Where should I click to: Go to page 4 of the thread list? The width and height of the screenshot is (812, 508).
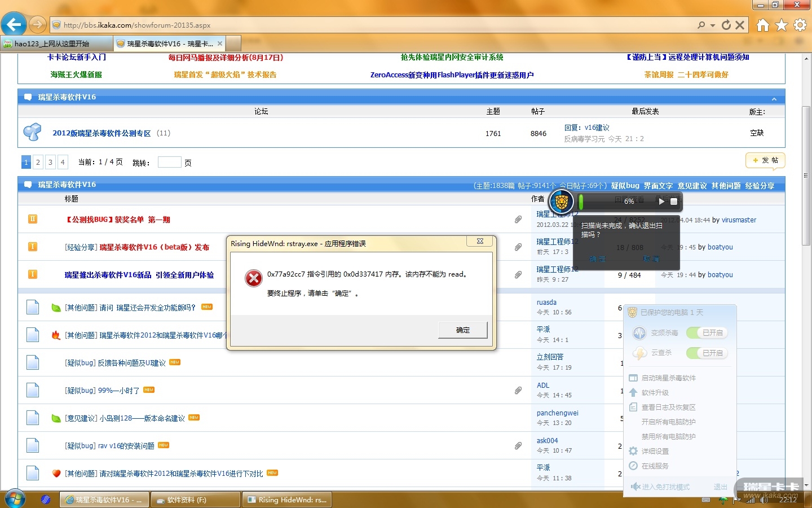click(x=63, y=162)
